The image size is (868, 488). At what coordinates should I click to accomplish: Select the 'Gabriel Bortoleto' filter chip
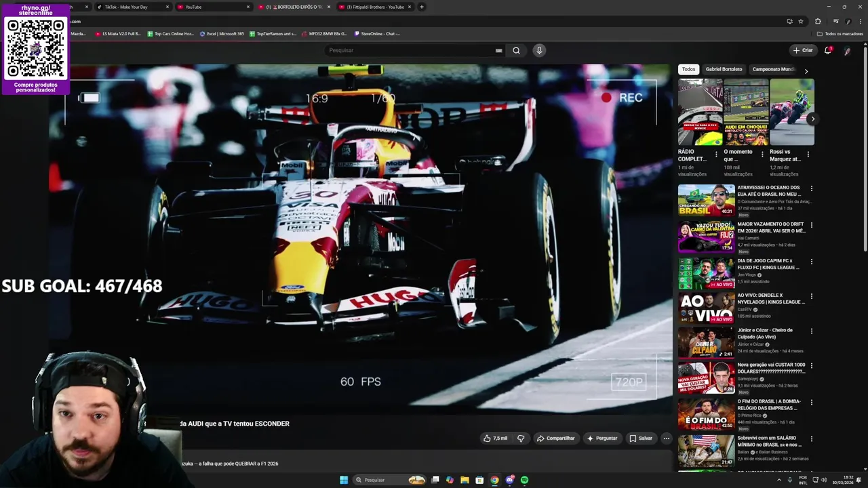[724, 69]
